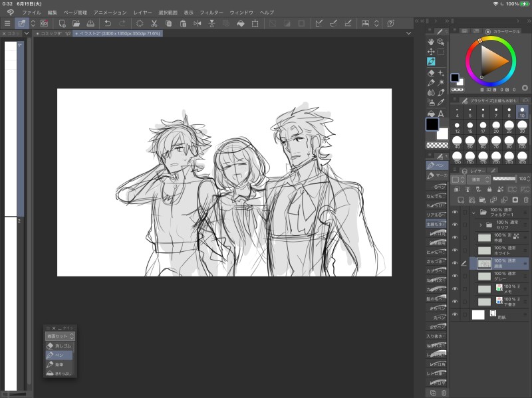Select brush size 20 preset

[x=496, y=128]
